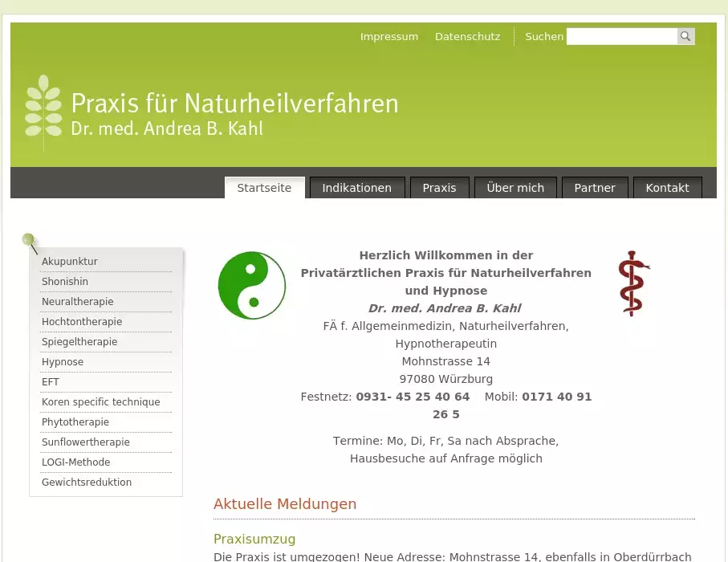Click the Praxisumzug news heading
728x562 pixels.
click(254, 539)
